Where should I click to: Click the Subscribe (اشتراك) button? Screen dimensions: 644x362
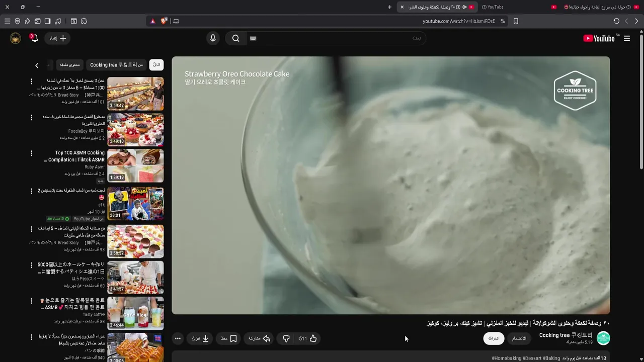(x=494, y=338)
